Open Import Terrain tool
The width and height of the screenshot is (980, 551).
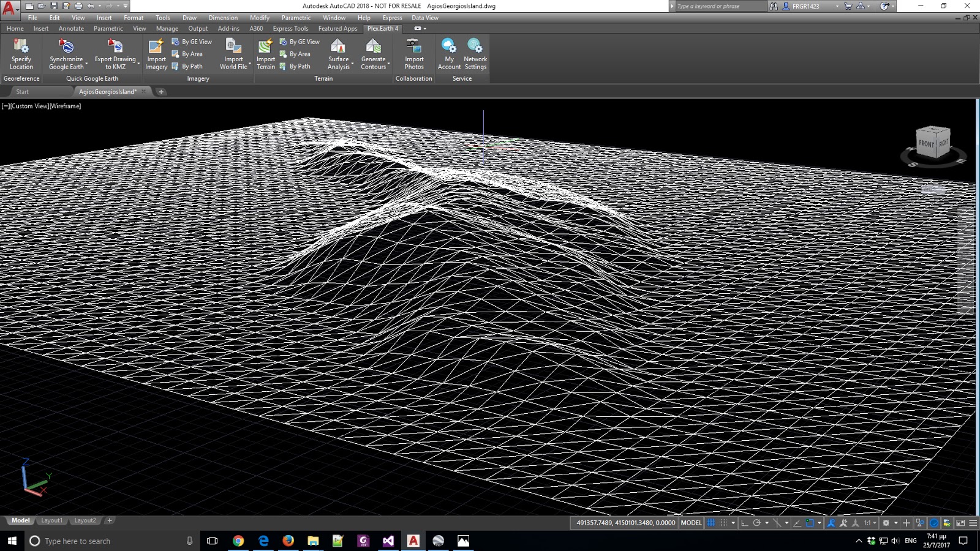pyautogui.click(x=265, y=54)
